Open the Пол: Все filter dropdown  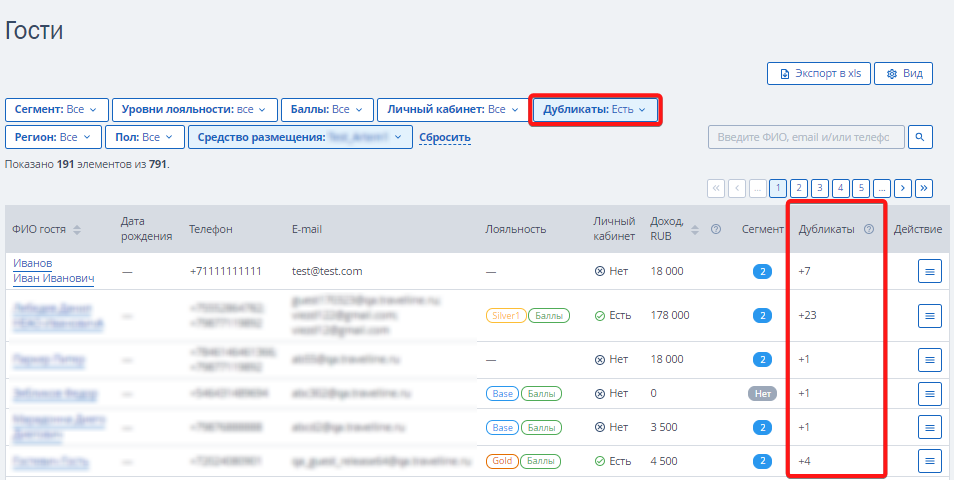tap(145, 137)
